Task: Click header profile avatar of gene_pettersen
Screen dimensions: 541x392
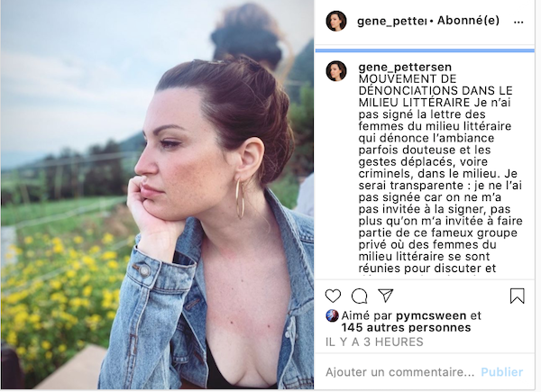Action: tap(336, 21)
